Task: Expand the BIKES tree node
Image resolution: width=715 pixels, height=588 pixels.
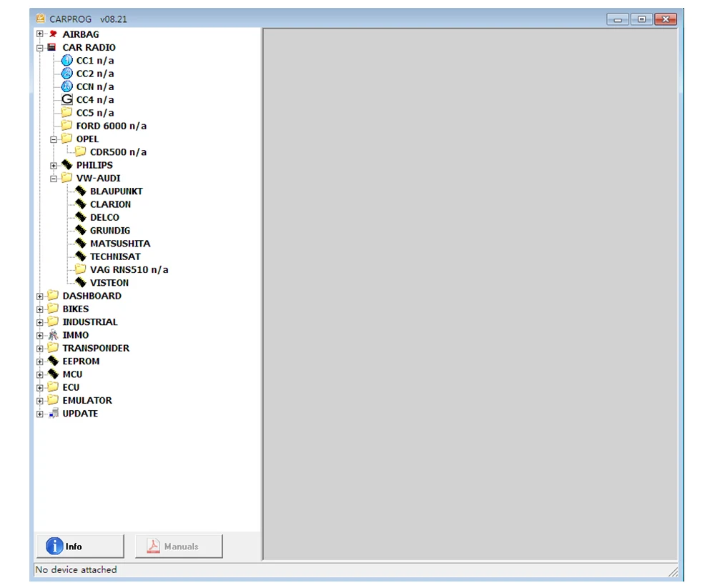Action: click(39, 309)
